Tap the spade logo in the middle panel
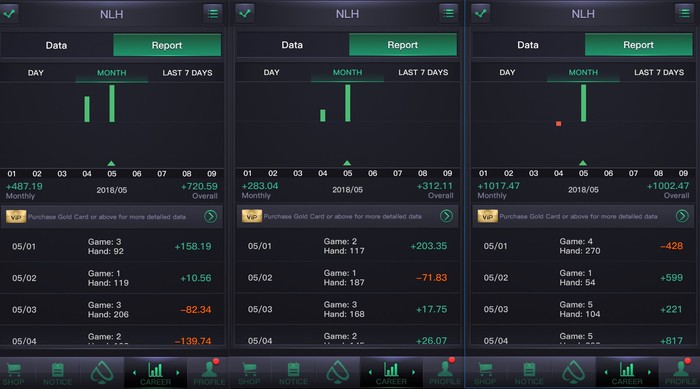This screenshot has height=389, width=700. [338, 372]
